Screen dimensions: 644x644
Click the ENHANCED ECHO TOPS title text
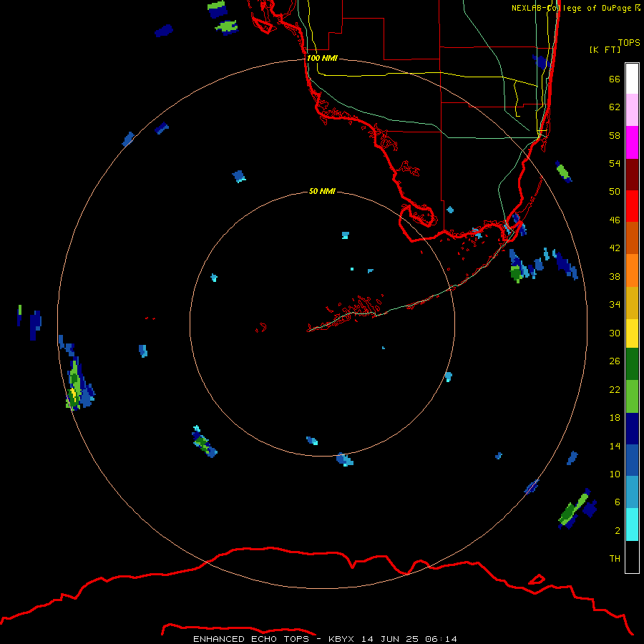click(x=251, y=639)
